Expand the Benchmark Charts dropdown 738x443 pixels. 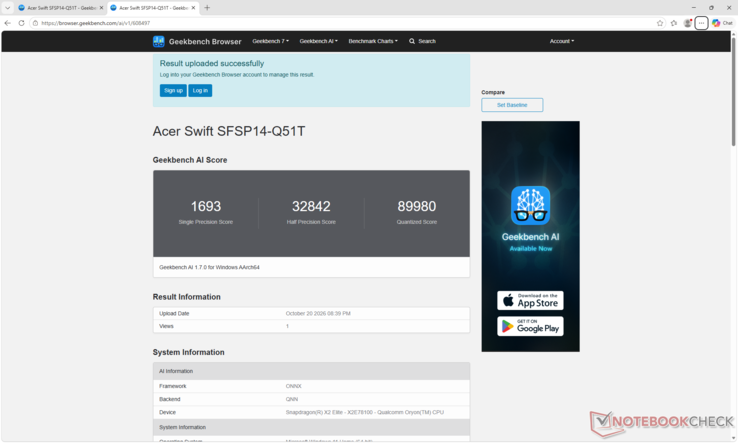[x=373, y=41]
